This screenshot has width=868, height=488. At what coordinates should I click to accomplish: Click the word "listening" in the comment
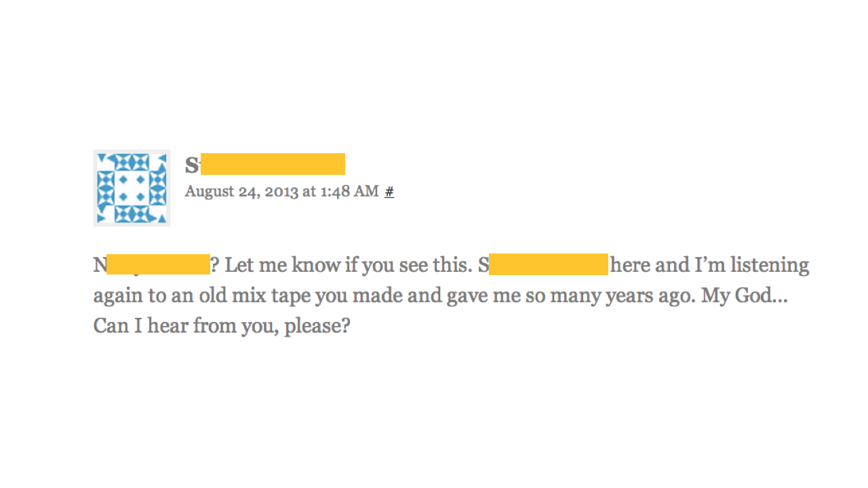tap(770, 265)
